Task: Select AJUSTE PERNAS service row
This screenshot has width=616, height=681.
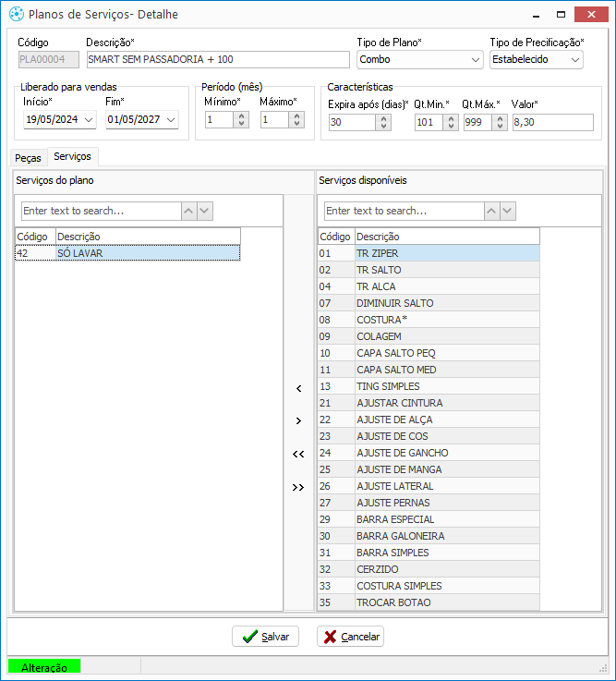Action: pos(429,503)
